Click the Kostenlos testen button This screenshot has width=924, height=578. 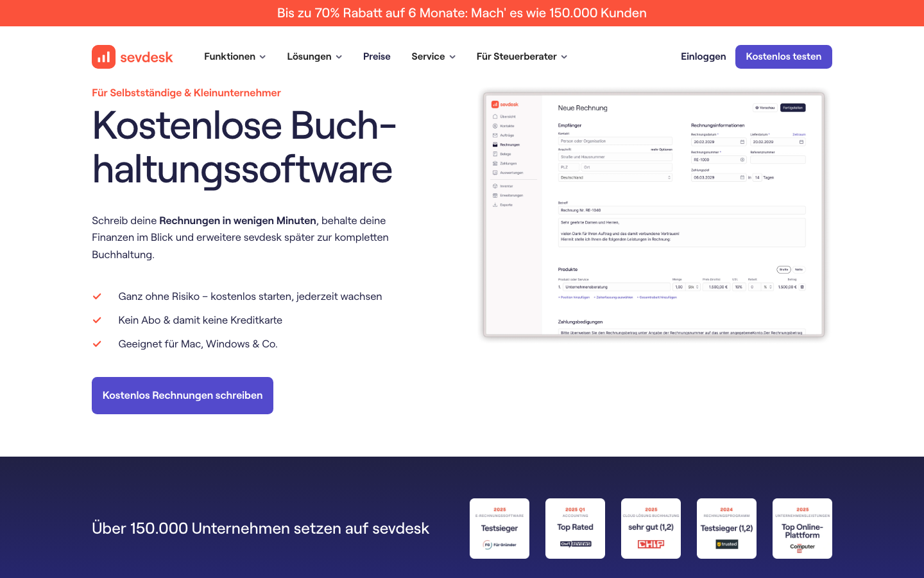tap(783, 57)
